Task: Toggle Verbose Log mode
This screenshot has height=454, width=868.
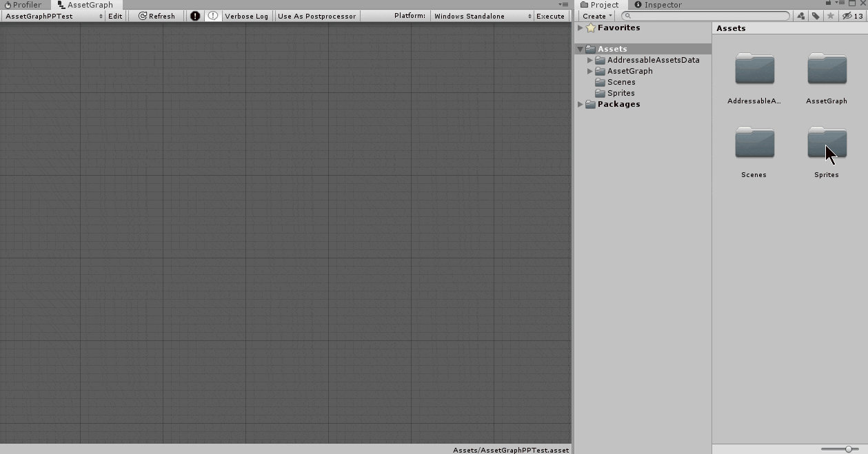Action: pos(246,15)
